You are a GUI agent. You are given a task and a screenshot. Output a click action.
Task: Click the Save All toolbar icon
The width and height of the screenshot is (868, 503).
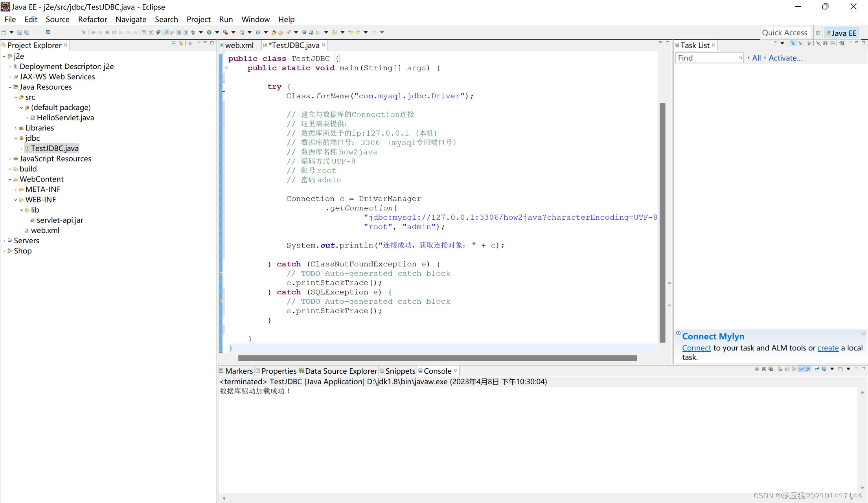(27, 32)
